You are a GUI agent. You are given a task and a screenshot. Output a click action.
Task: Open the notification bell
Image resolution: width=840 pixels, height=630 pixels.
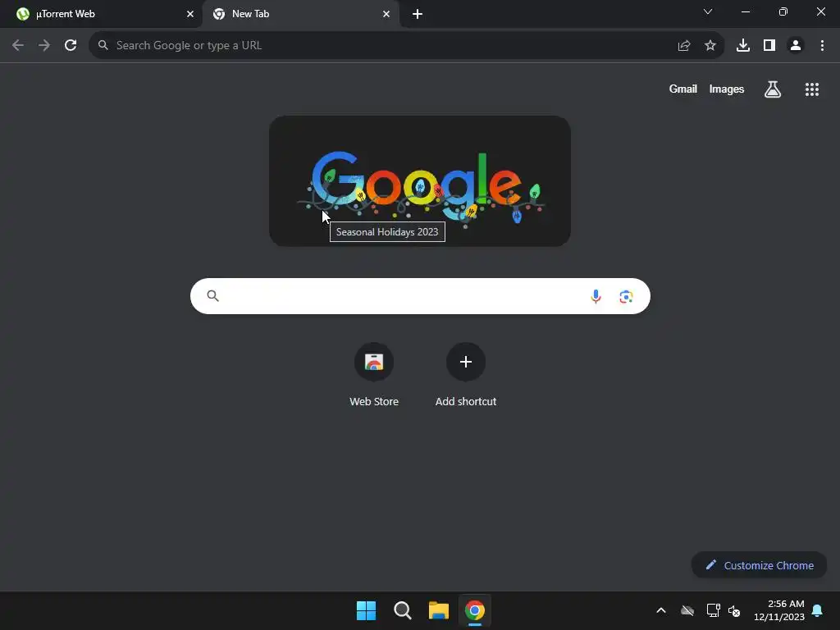(x=818, y=610)
